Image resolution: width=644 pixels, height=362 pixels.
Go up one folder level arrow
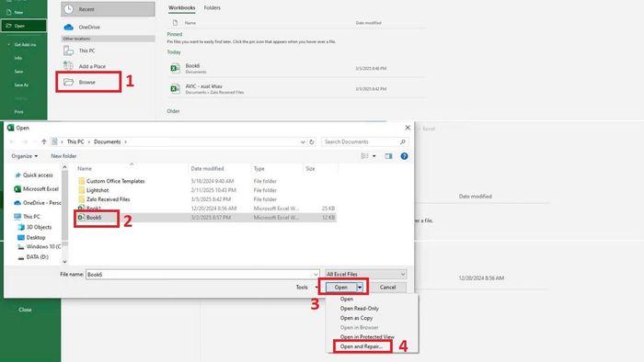pyautogui.click(x=44, y=141)
